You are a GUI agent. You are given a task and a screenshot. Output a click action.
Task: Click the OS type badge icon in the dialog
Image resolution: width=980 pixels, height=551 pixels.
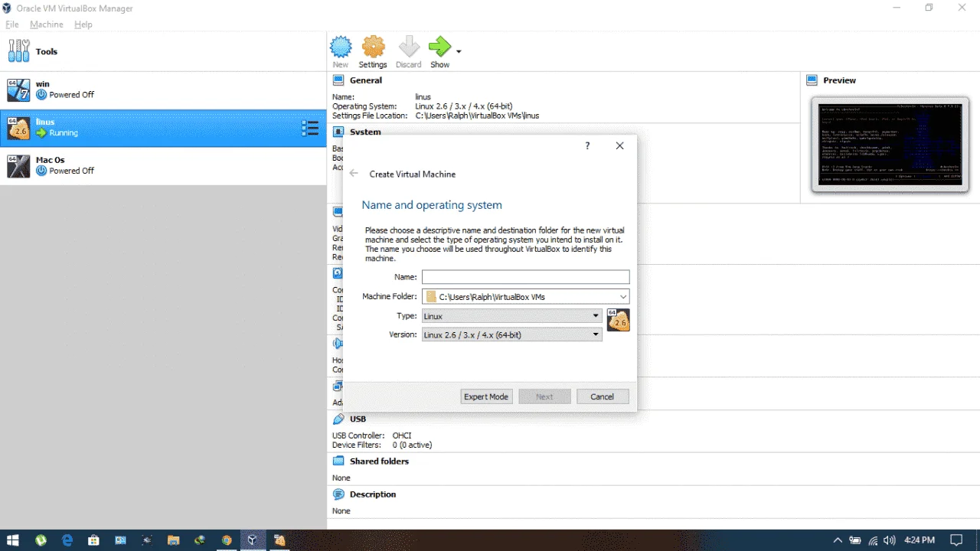click(618, 320)
